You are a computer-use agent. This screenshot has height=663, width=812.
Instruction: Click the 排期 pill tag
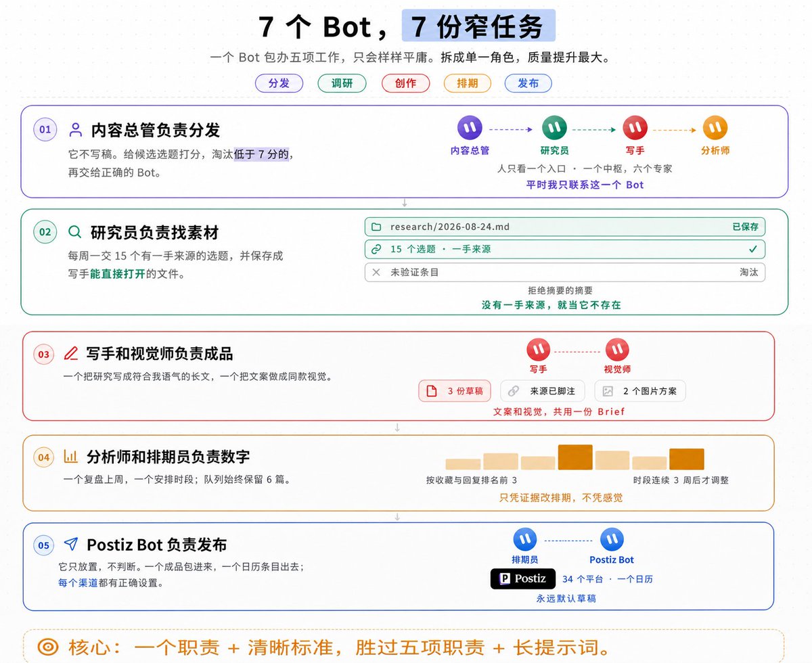[467, 83]
